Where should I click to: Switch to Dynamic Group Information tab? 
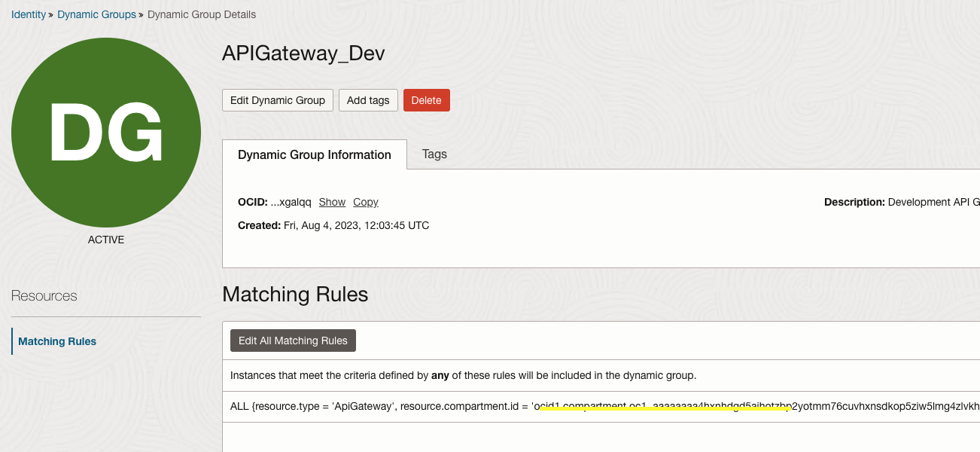pyautogui.click(x=314, y=154)
